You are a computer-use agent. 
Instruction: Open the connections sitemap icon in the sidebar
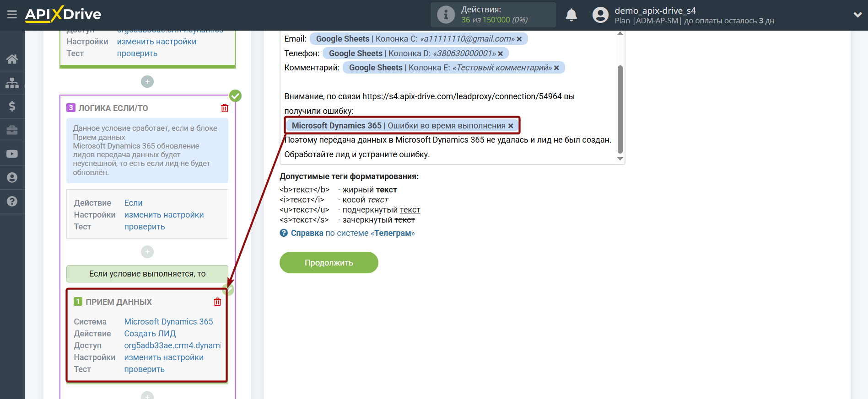(x=12, y=83)
